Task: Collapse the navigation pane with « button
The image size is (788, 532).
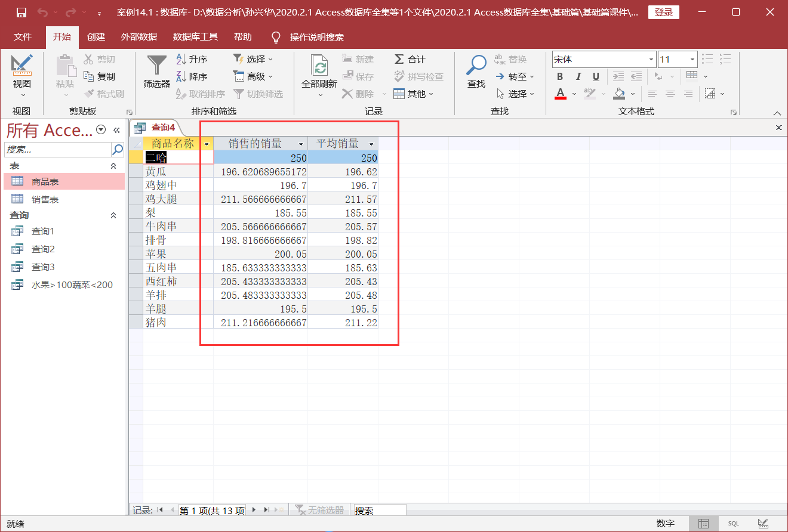Action: [116, 130]
